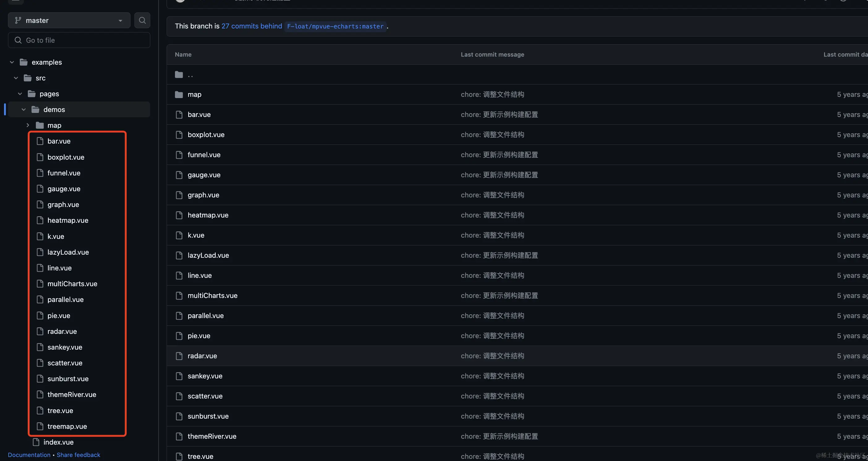The height and width of the screenshot is (461, 868).
Task: Click the file icon for bar.vue in list
Action: coord(179,115)
